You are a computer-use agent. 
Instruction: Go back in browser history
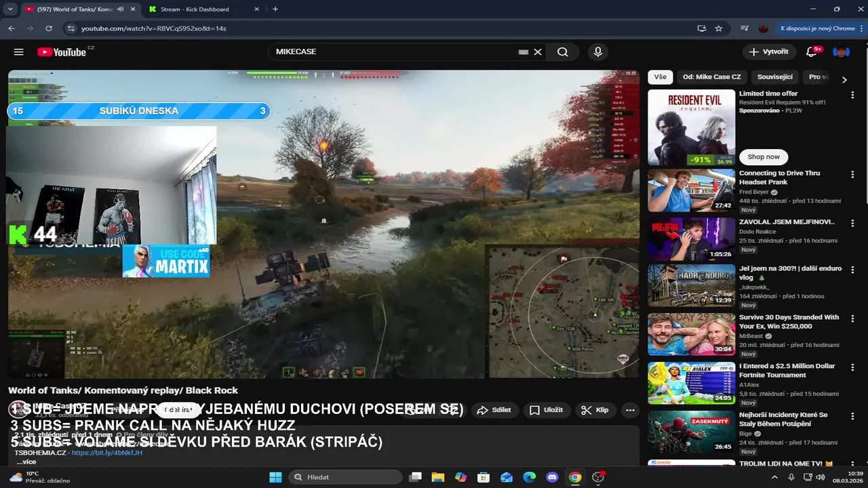click(12, 28)
